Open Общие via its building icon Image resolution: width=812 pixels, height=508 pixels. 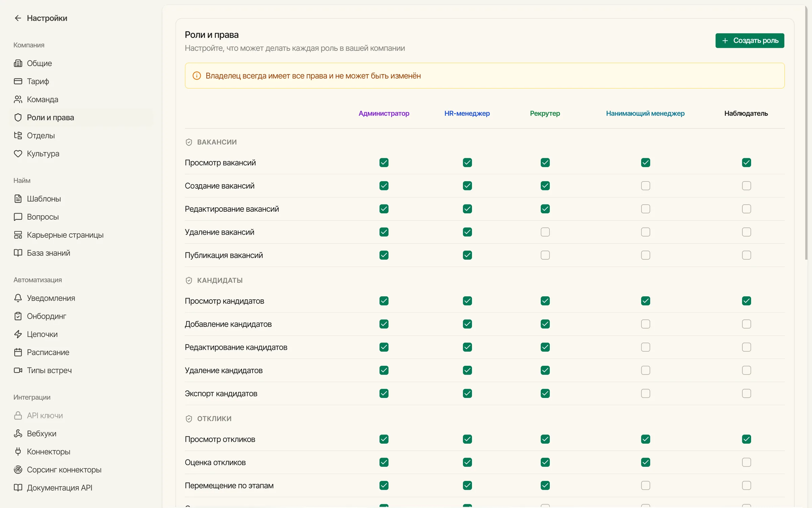[18, 63]
